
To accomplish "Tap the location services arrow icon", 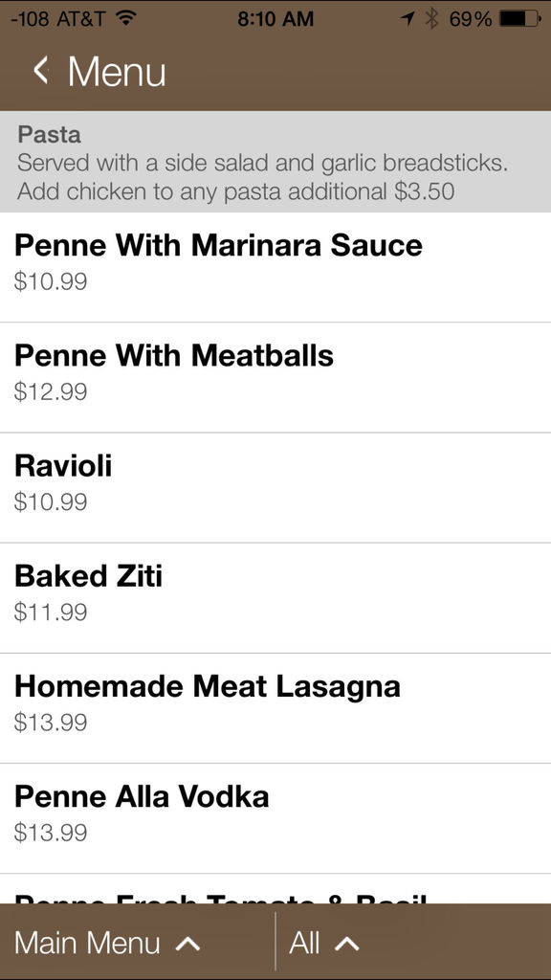I will pos(408,19).
